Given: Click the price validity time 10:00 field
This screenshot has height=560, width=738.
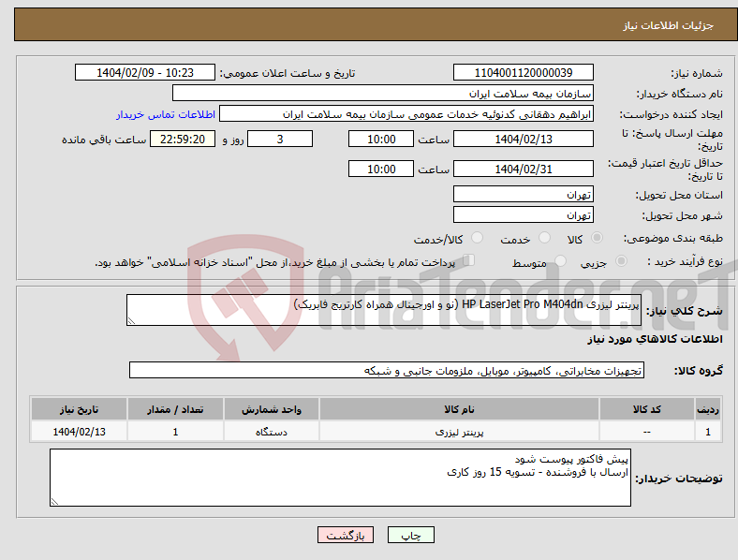Looking at the screenshot, I should 381,169.
